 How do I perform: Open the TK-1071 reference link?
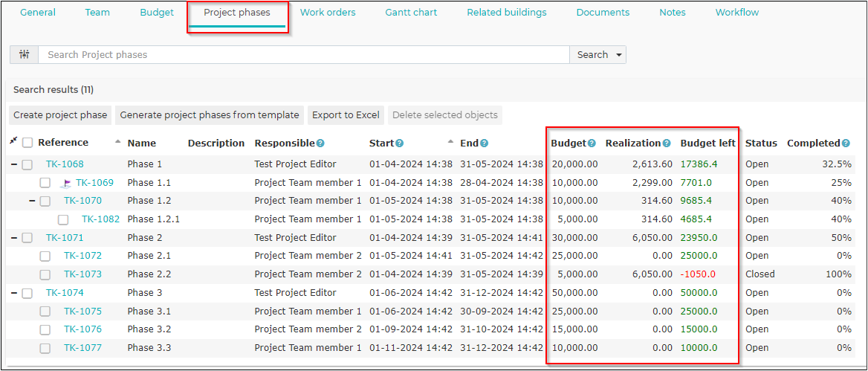pos(65,238)
